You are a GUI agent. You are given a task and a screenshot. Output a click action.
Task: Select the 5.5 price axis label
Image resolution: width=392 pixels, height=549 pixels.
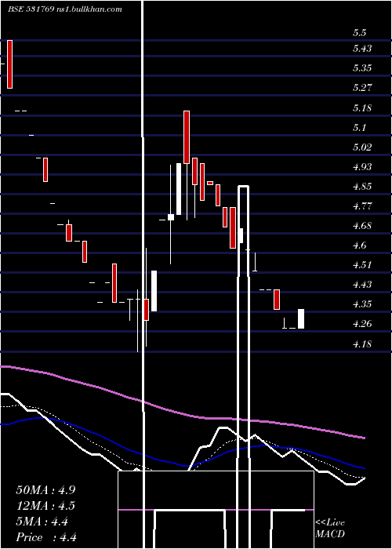359,33
